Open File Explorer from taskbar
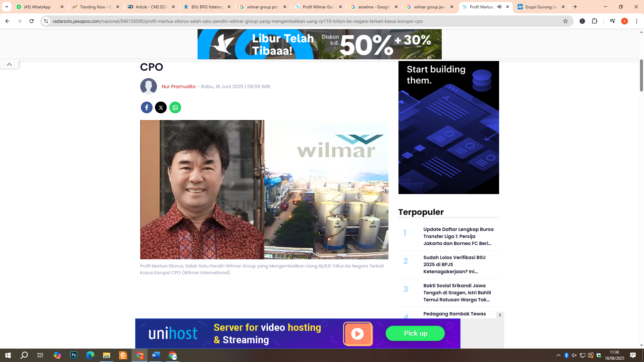Image resolution: width=644 pixels, height=362 pixels. tap(107, 355)
